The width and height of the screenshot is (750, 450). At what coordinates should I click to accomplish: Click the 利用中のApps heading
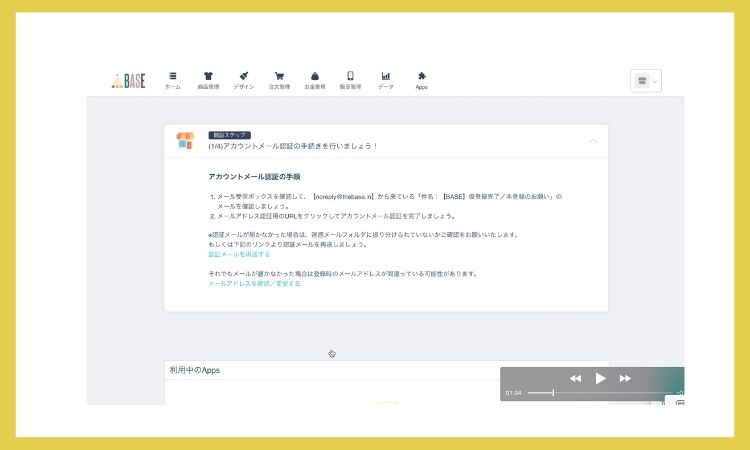tap(195, 370)
